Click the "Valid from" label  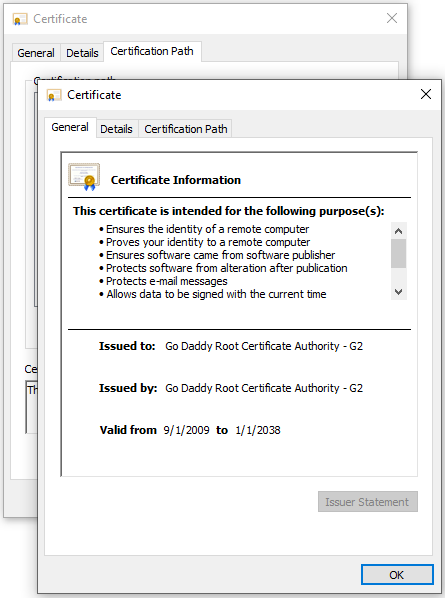128,430
